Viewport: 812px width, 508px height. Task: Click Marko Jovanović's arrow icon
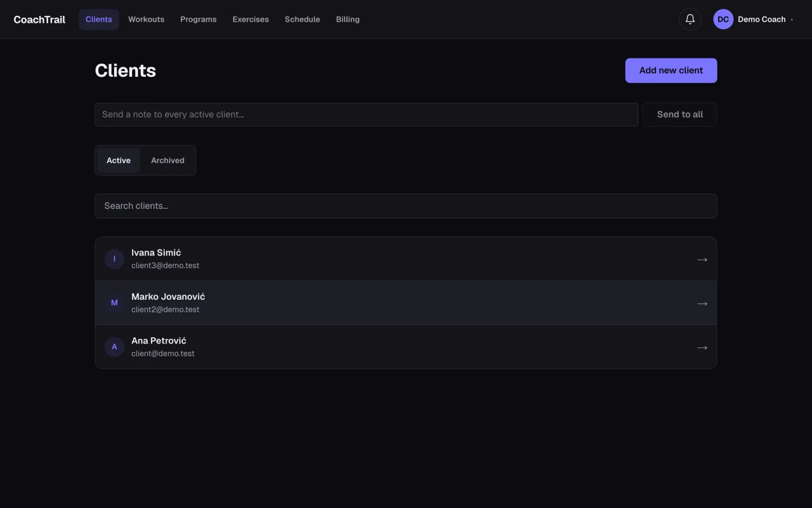[702, 304]
